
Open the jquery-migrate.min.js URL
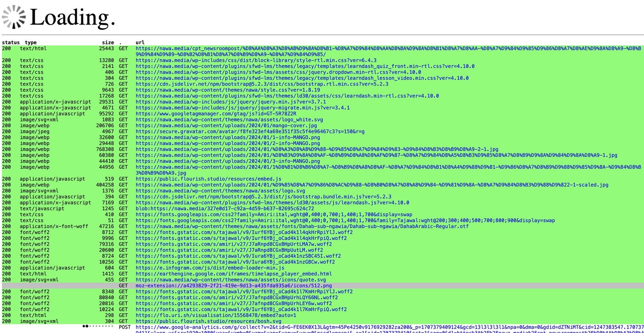click(243, 108)
